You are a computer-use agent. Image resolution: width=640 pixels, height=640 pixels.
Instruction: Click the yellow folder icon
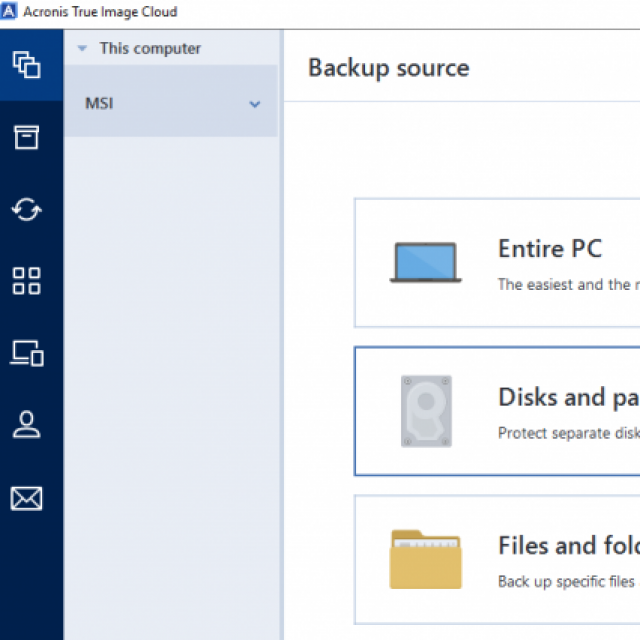(425, 559)
